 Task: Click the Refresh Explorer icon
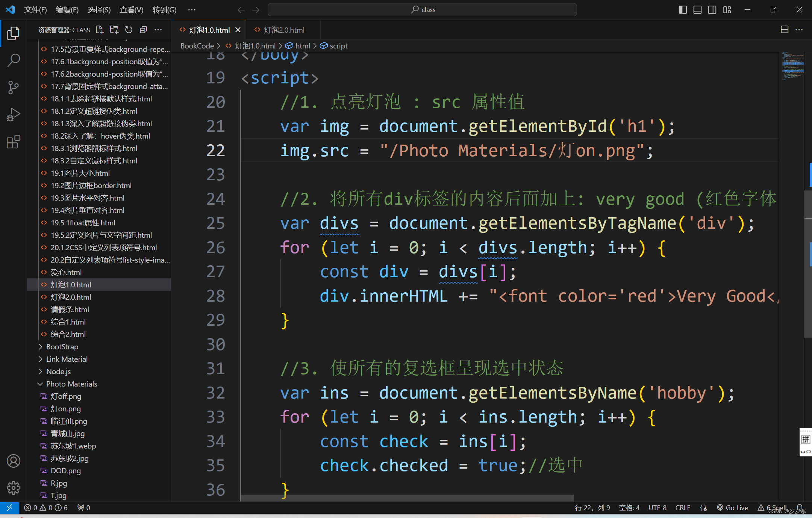click(129, 30)
